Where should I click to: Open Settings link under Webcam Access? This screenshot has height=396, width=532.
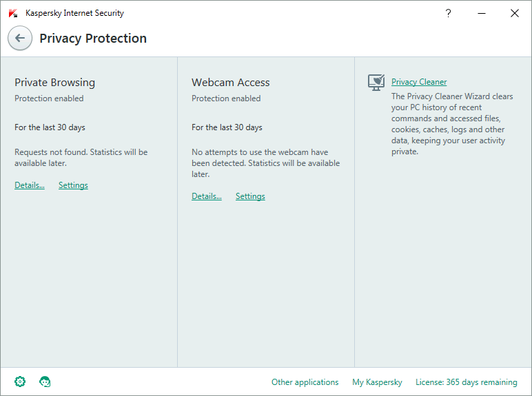pos(250,196)
